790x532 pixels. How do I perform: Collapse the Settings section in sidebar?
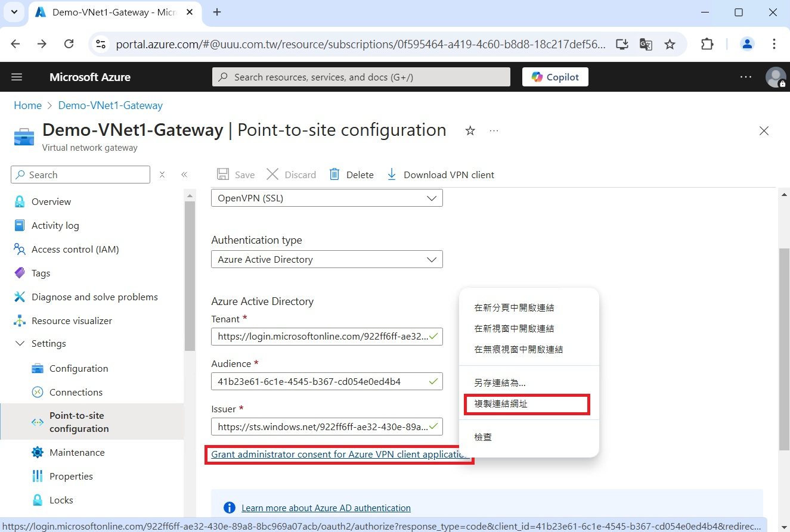point(20,344)
